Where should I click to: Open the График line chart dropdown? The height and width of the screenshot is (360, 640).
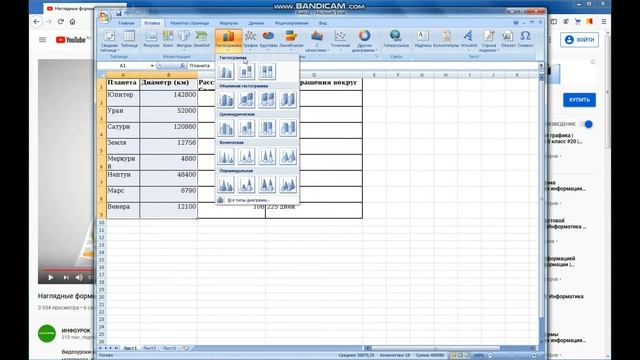click(250, 40)
